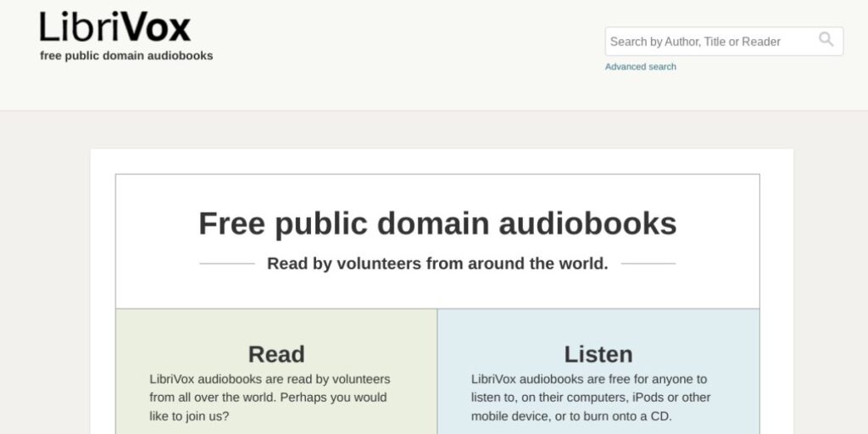Image resolution: width=868 pixels, height=434 pixels.
Task: Select the Read heading panel
Action: coord(276,354)
